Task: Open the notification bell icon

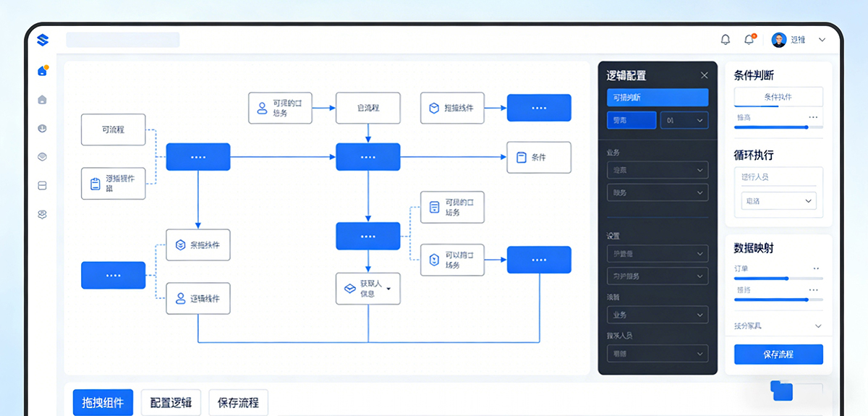Action: coord(726,40)
